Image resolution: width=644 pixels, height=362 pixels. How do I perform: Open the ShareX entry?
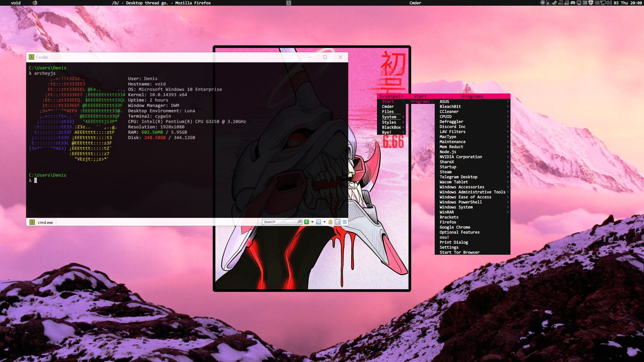coord(473,162)
